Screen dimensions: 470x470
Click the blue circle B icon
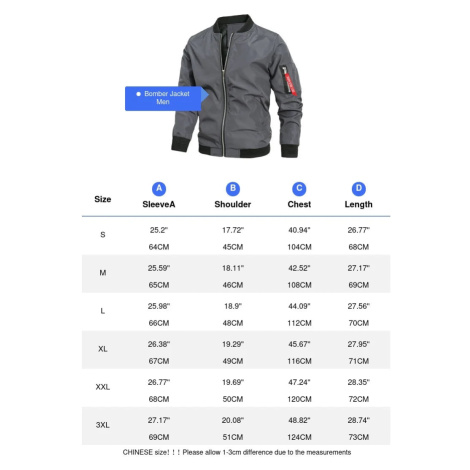[233, 189]
